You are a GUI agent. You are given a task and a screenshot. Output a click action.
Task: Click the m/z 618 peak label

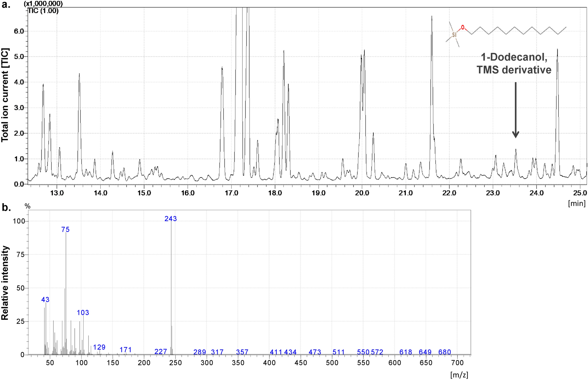click(x=406, y=352)
